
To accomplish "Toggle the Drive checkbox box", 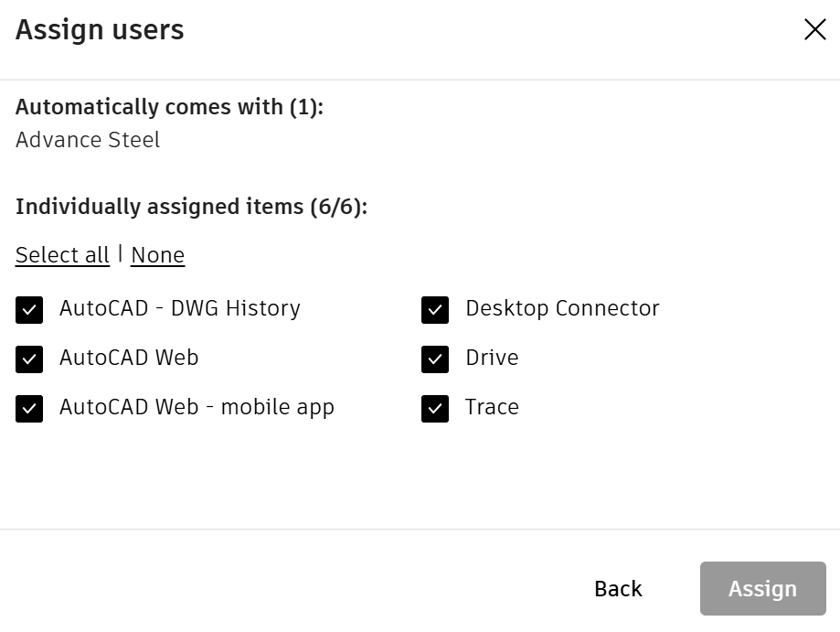I will 435,359.
